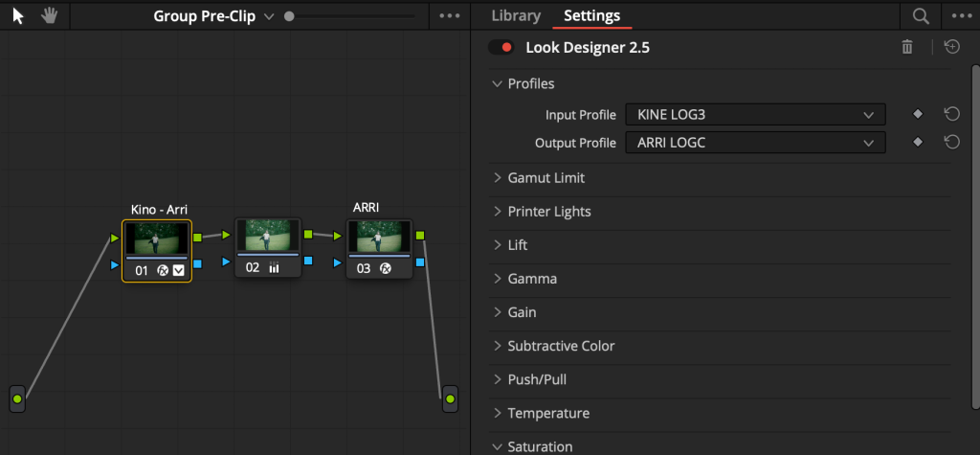Click the FX badge on node 03
The width and height of the screenshot is (980, 455).
pyautogui.click(x=386, y=268)
